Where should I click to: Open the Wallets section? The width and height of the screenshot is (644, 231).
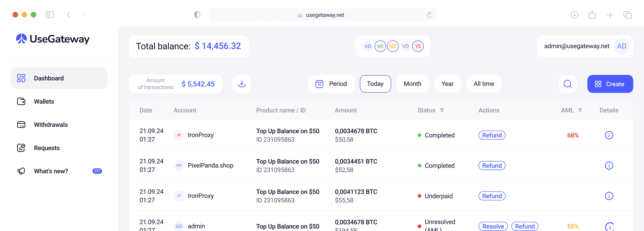pos(44,101)
